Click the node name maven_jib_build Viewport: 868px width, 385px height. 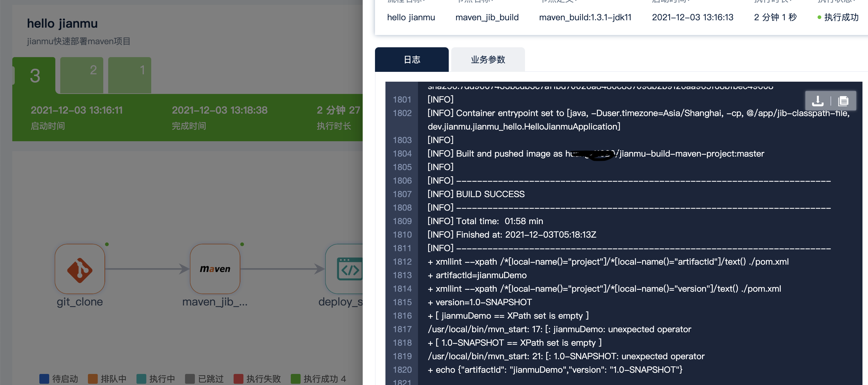click(487, 17)
